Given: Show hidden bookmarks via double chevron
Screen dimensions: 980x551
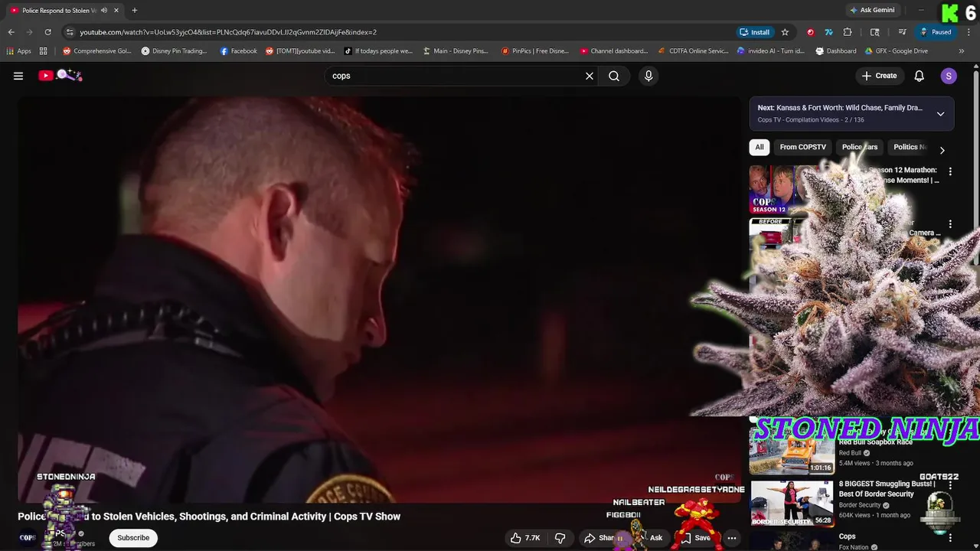Looking at the screenshot, I should click(x=962, y=51).
